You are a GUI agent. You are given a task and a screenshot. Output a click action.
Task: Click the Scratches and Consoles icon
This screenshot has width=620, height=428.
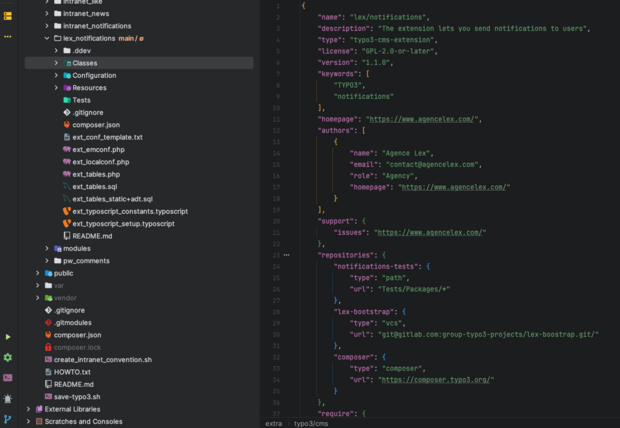coord(39,422)
